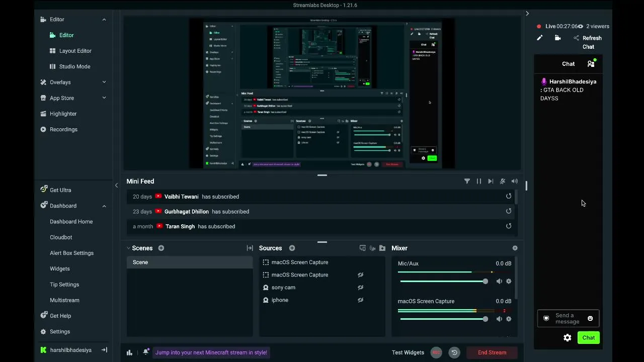Click the scene transitions icon
This screenshot has width=644, height=362.
[250, 248]
